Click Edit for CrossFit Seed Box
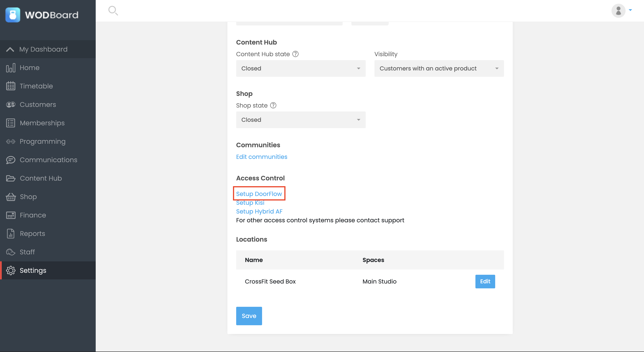 pos(485,281)
